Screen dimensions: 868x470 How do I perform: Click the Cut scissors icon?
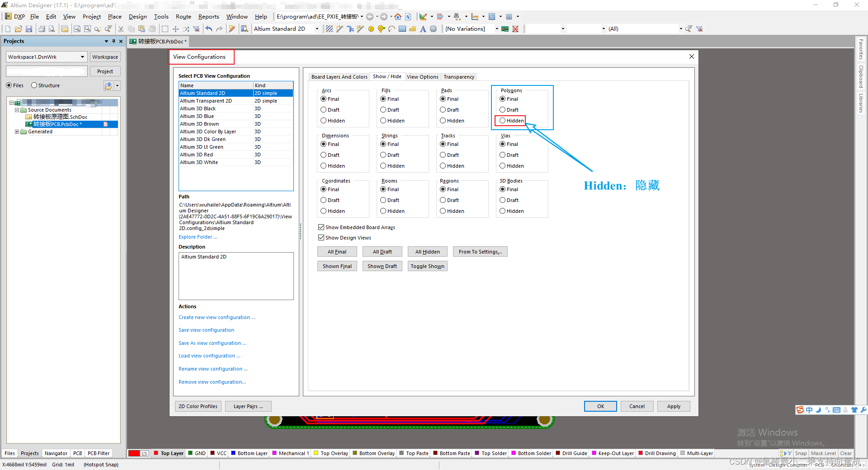point(121,29)
